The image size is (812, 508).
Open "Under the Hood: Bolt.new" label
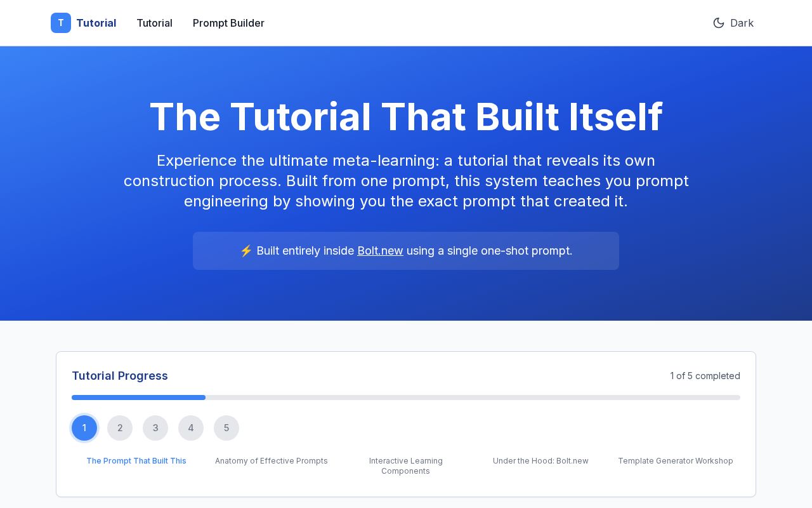(x=540, y=461)
